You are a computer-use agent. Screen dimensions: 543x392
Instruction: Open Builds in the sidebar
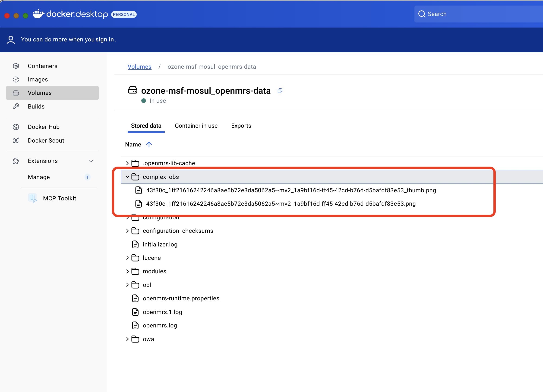coord(52,106)
